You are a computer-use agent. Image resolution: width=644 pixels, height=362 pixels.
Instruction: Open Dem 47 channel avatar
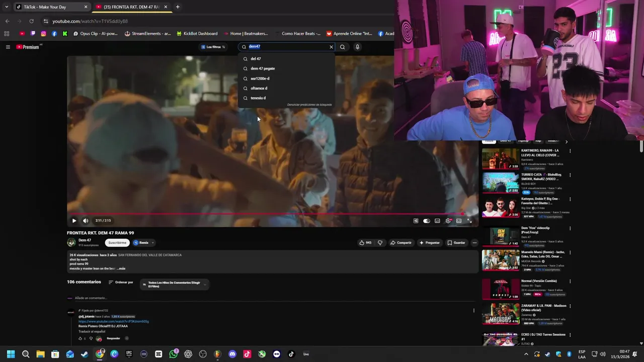[71, 242]
